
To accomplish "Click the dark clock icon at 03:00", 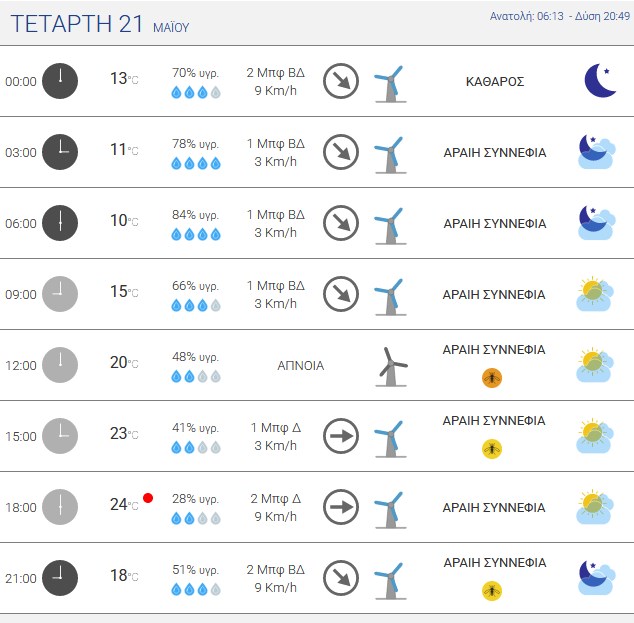I will pos(60,152).
